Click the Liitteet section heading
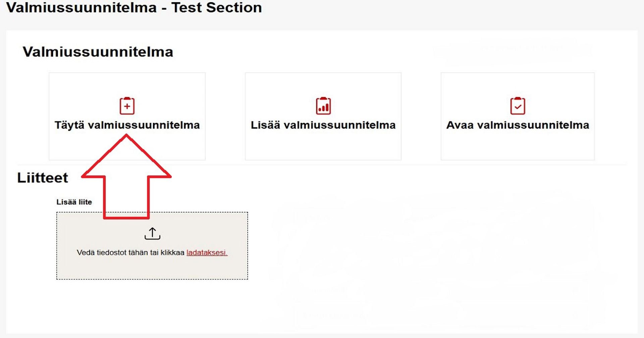 [x=43, y=178]
